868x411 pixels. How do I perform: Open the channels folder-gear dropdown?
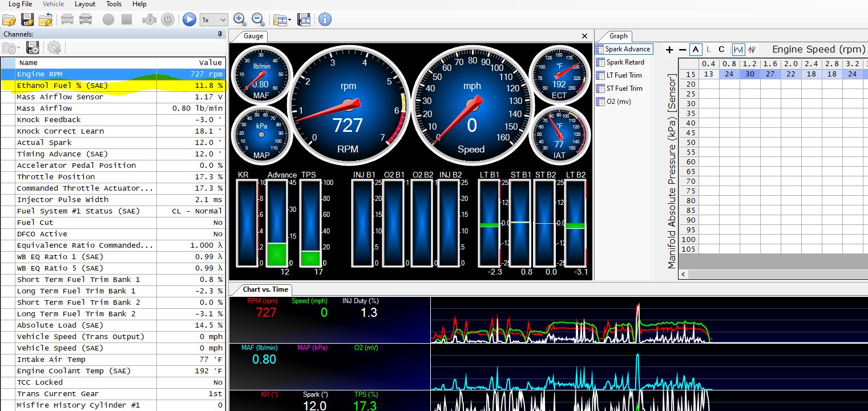click(11, 47)
